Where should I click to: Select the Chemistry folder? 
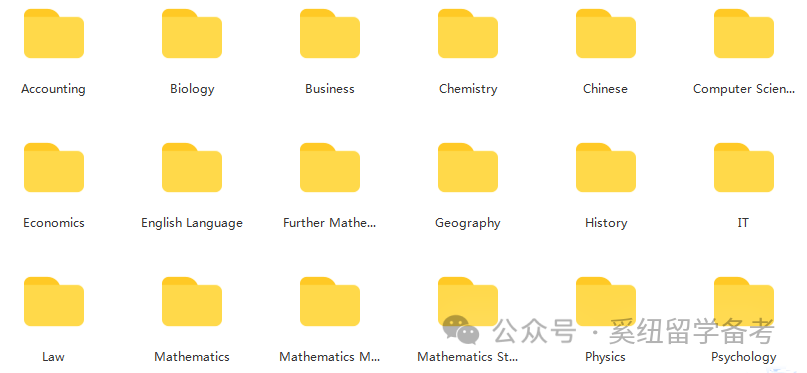[x=467, y=33]
